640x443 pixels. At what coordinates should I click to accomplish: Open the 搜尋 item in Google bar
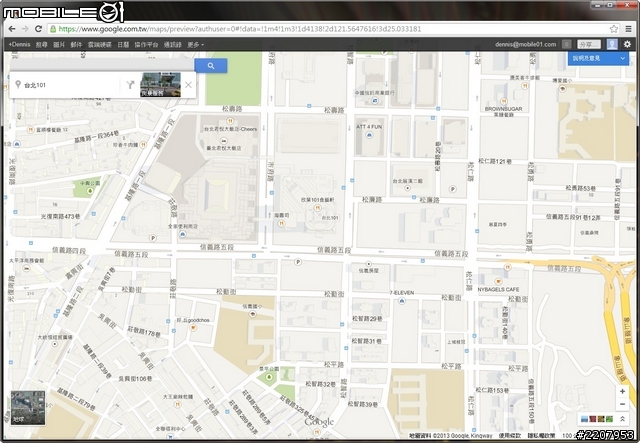click(x=41, y=45)
